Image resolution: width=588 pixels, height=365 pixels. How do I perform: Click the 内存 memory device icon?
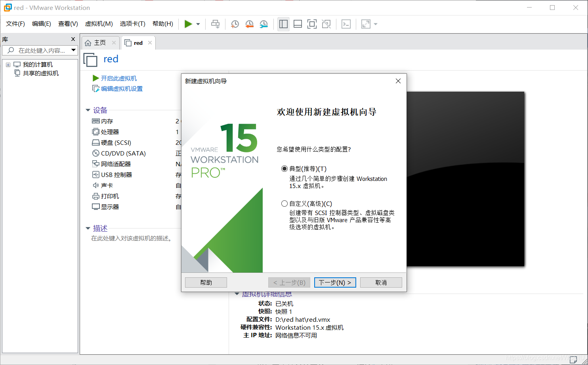(96, 121)
